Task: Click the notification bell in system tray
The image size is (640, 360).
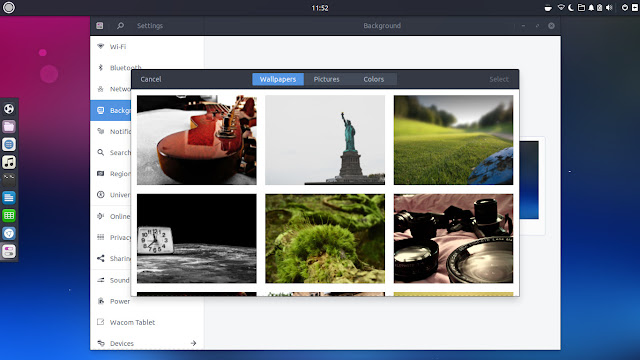Action: point(591,7)
